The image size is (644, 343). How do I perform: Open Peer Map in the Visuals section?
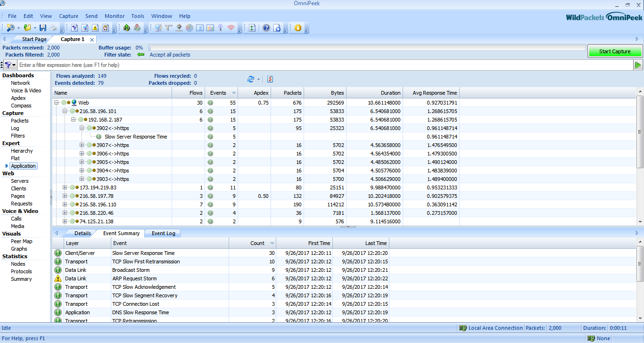[x=22, y=241]
